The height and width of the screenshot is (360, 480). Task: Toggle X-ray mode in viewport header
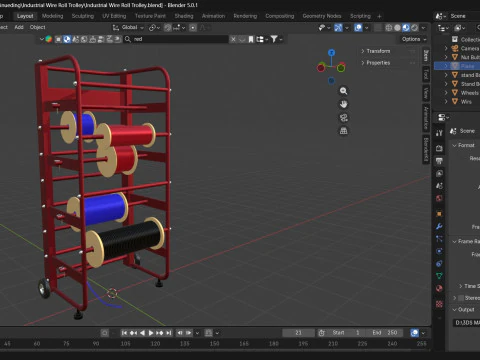point(378,28)
